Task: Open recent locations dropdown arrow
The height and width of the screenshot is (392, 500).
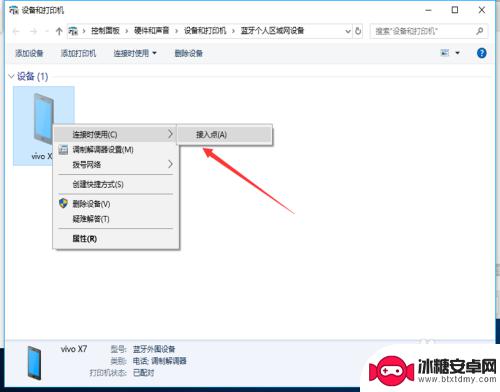Action: pos(47,31)
